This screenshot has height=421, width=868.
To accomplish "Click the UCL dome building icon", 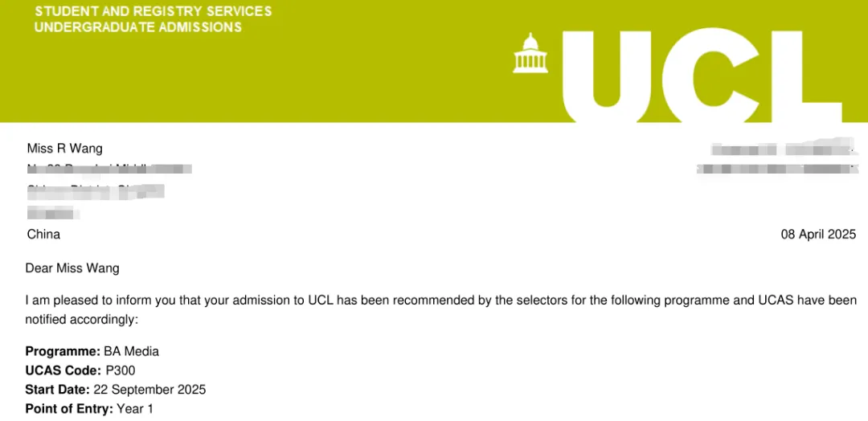I will 530,53.
